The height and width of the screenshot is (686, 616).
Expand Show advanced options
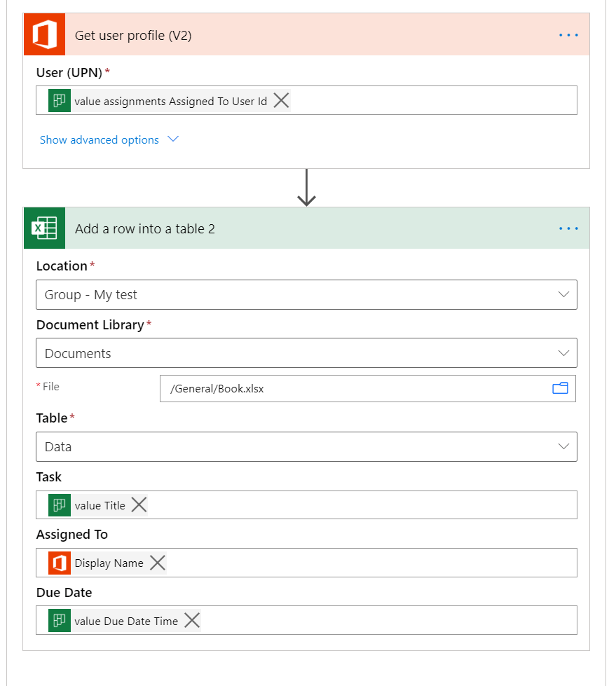100,139
